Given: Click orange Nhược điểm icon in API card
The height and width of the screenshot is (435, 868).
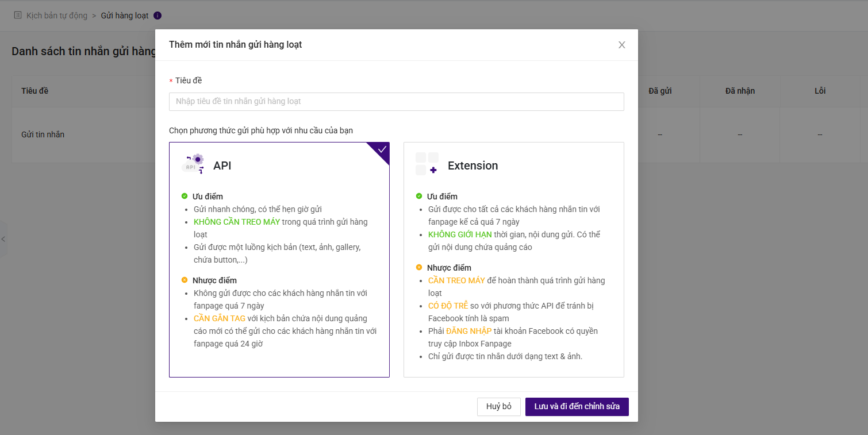Looking at the screenshot, I should (185, 280).
